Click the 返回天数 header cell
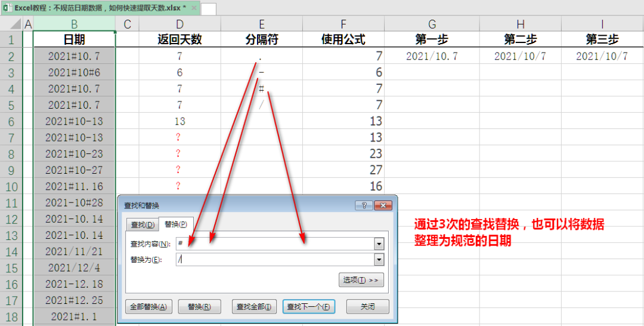The image size is (644, 326). [179, 40]
